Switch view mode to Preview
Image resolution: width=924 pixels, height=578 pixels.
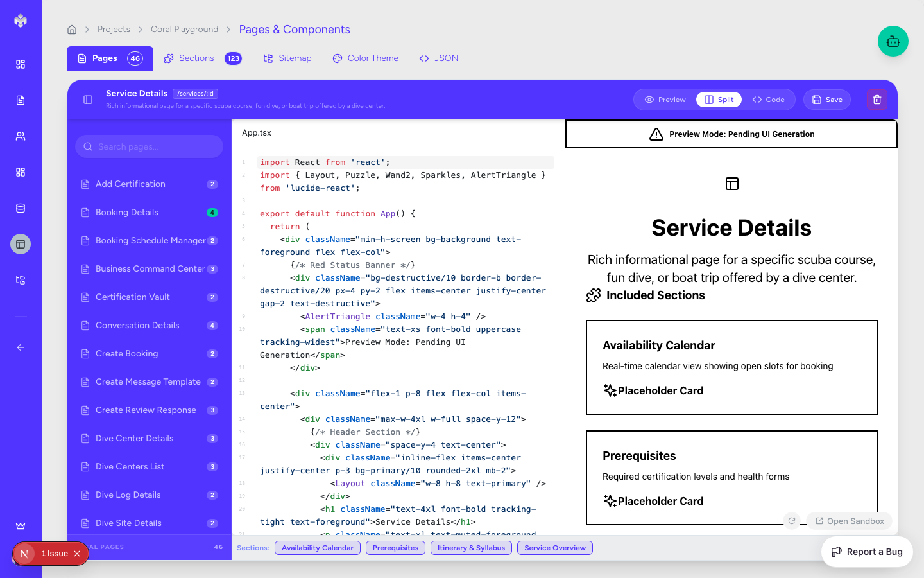coord(665,100)
